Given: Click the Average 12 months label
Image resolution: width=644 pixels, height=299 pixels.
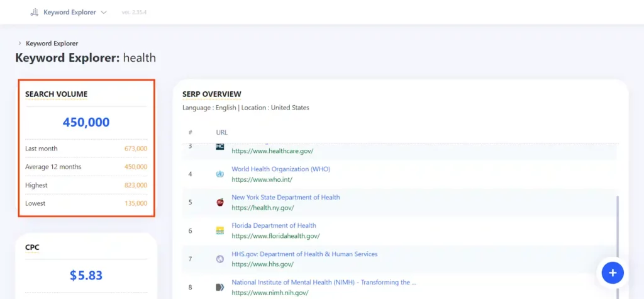Looking at the screenshot, I should 53,167.
